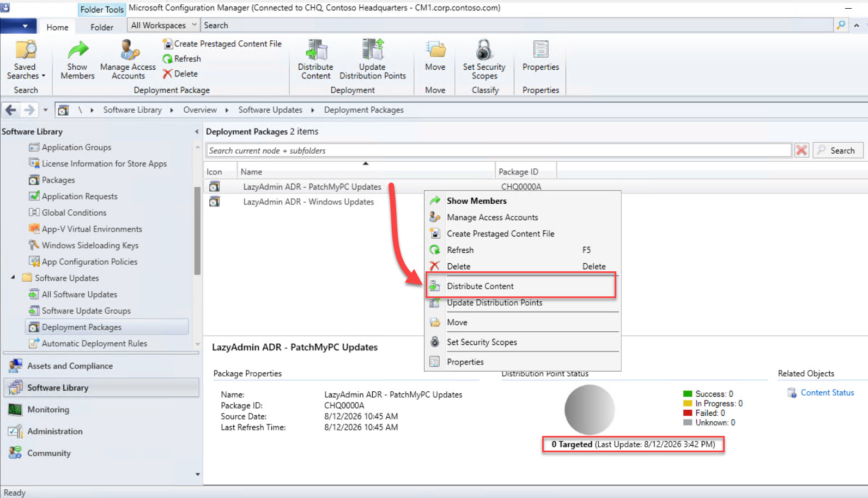Go back with the navigation arrow

10,110
